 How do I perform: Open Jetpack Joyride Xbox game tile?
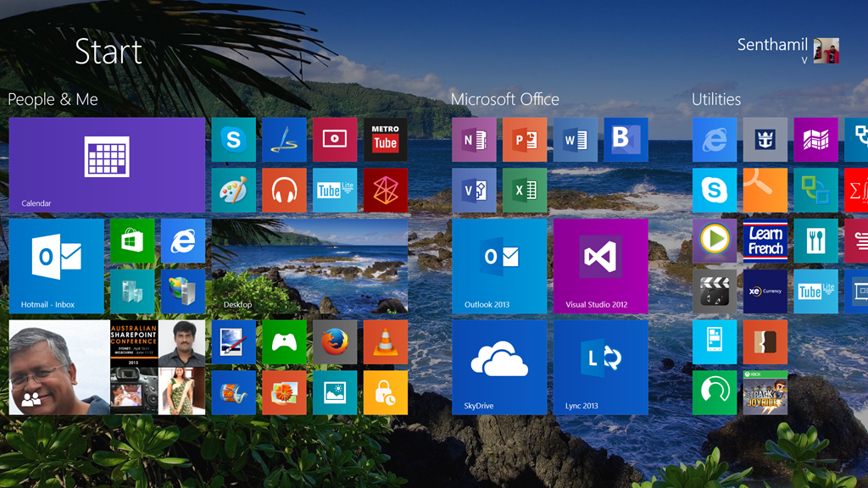[x=765, y=393]
